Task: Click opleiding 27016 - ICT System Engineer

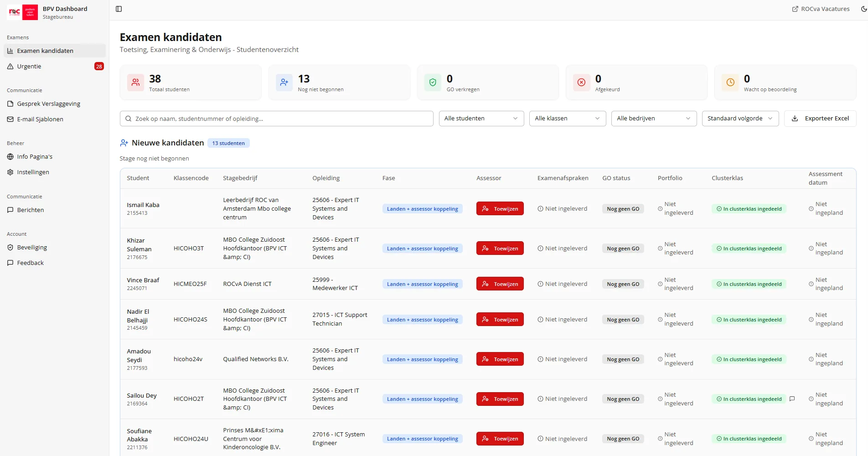Action: coord(339,439)
